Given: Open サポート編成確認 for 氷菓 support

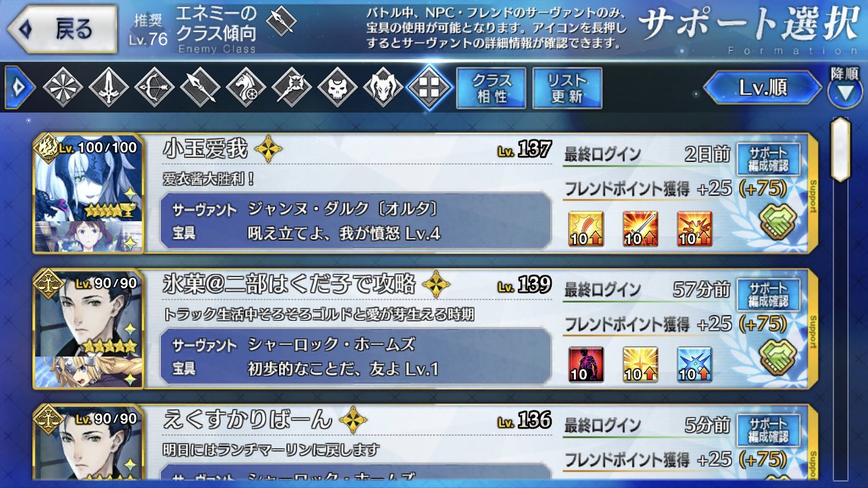Looking at the screenshot, I should point(768,295).
